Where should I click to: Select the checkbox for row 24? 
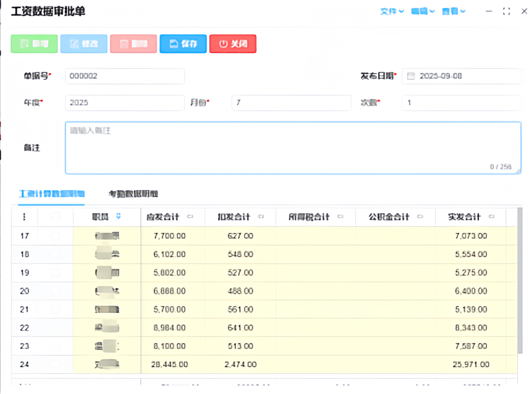(x=55, y=364)
